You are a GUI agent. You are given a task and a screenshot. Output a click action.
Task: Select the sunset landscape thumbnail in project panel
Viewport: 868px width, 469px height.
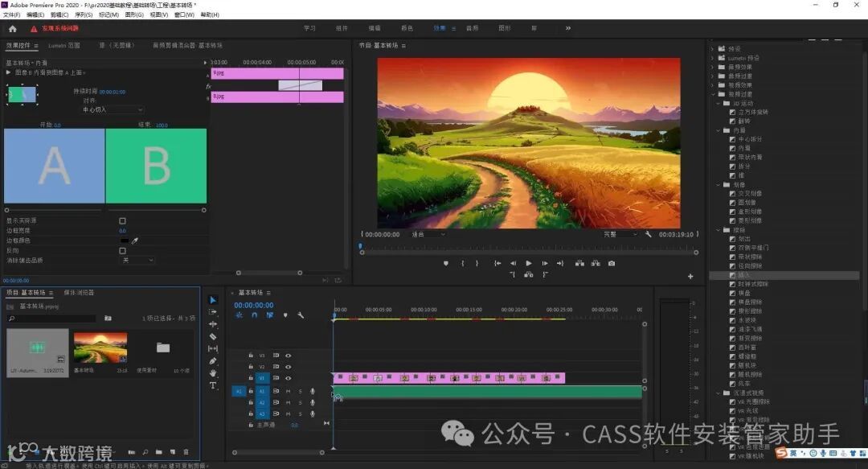click(100, 348)
